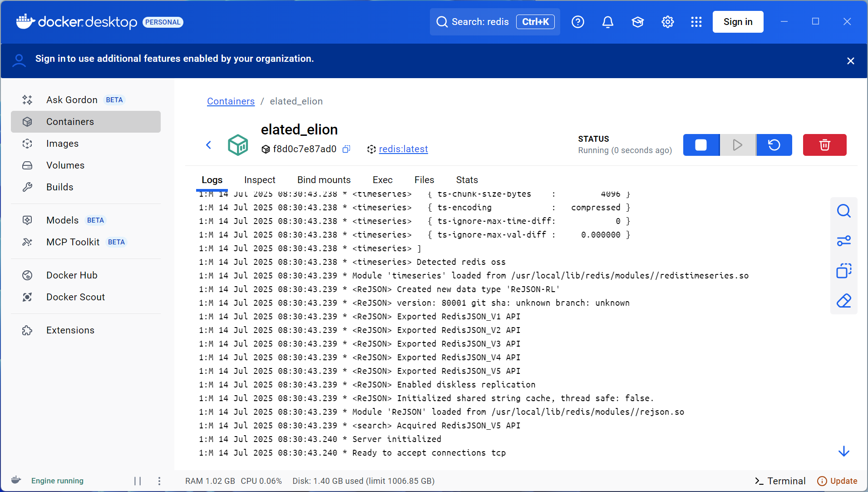Click the 'Enabled diskless replication' log line
This screenshot has height=492, width=868.
(x=367, y=385)
